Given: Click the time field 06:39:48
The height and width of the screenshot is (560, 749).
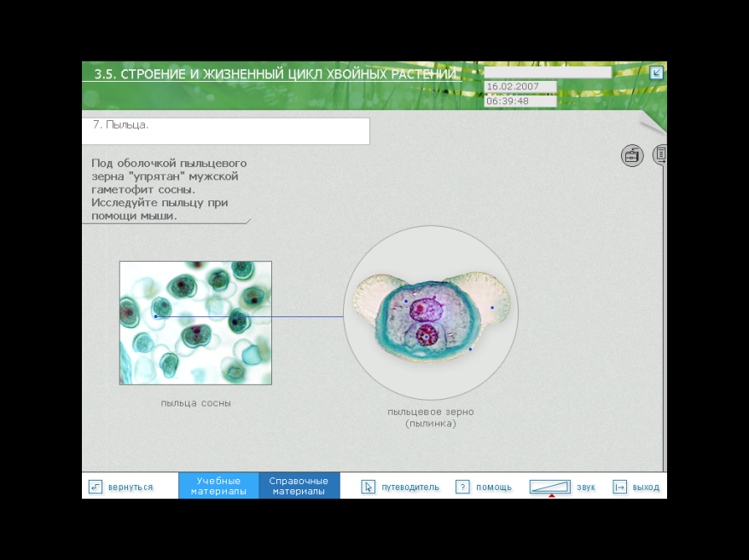Looking at the screenshot, I should click(x=520, y=101).
